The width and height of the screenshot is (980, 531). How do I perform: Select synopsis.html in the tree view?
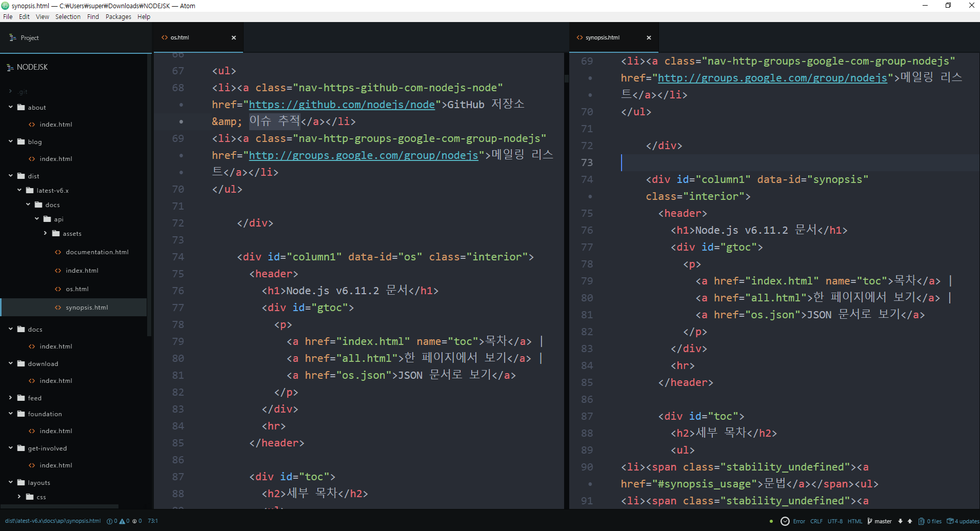pyautogui.click(x=73, y=308)
